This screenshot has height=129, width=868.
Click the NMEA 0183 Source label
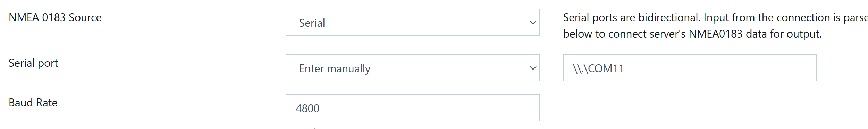[x=55, y=17]
